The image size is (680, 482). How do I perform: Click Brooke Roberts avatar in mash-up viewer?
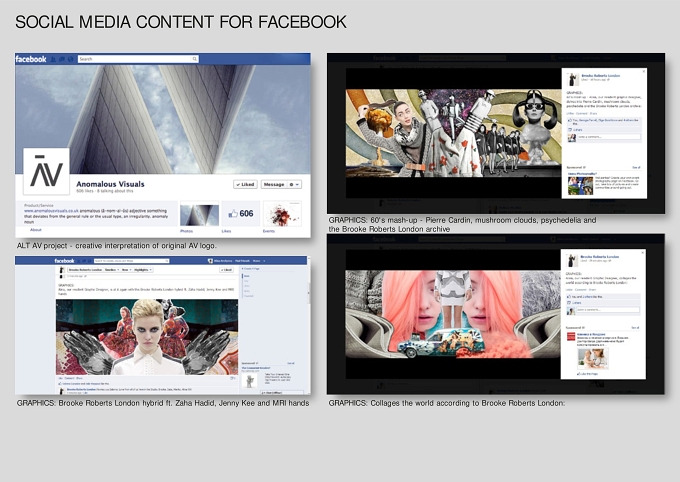(573, 79)
